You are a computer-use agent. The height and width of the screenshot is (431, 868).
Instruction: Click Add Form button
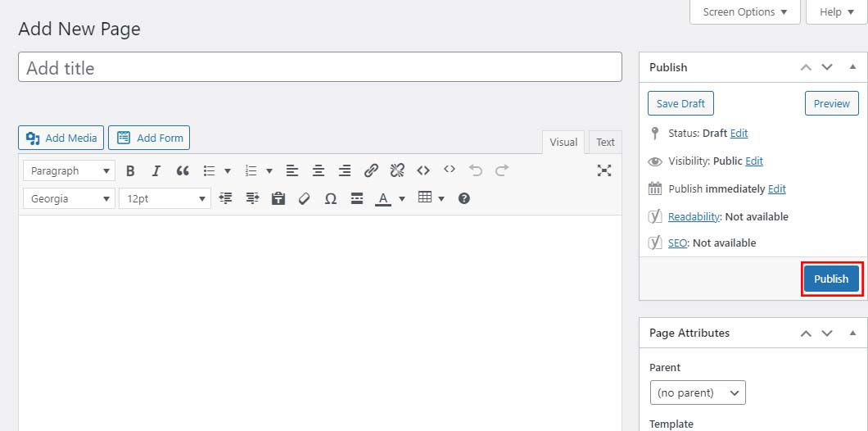tap(149, 138)
